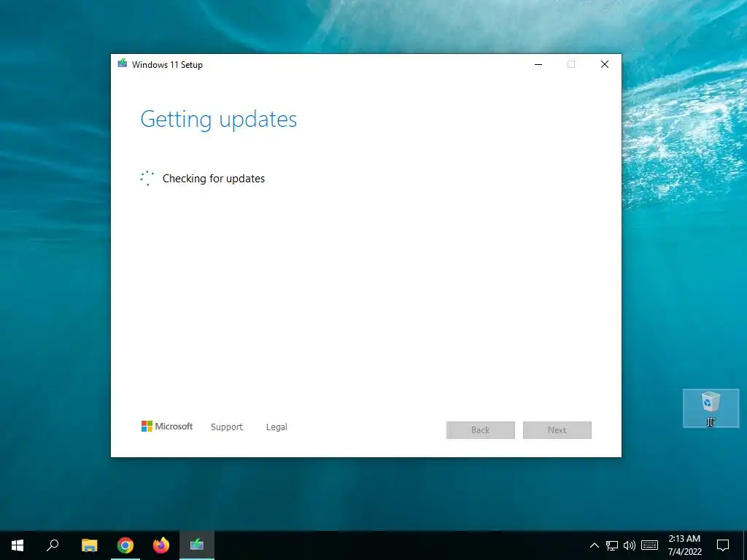
Task: Click the setup icon in title bar
Action: (x=123, y=64)
